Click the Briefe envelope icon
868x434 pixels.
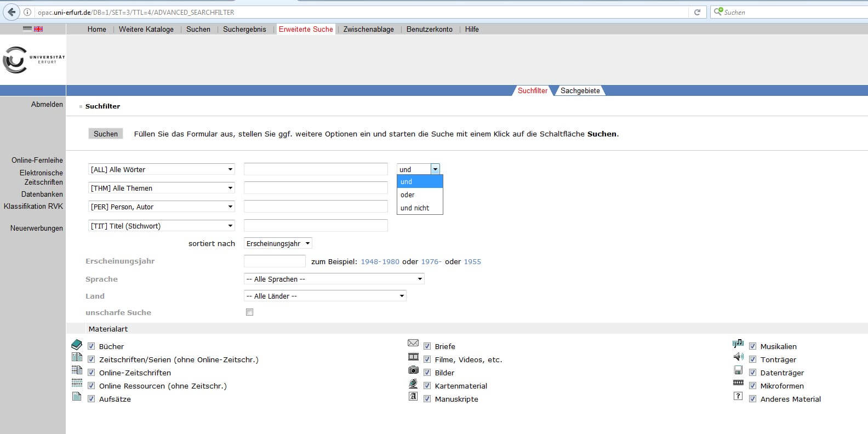[413, 343]
